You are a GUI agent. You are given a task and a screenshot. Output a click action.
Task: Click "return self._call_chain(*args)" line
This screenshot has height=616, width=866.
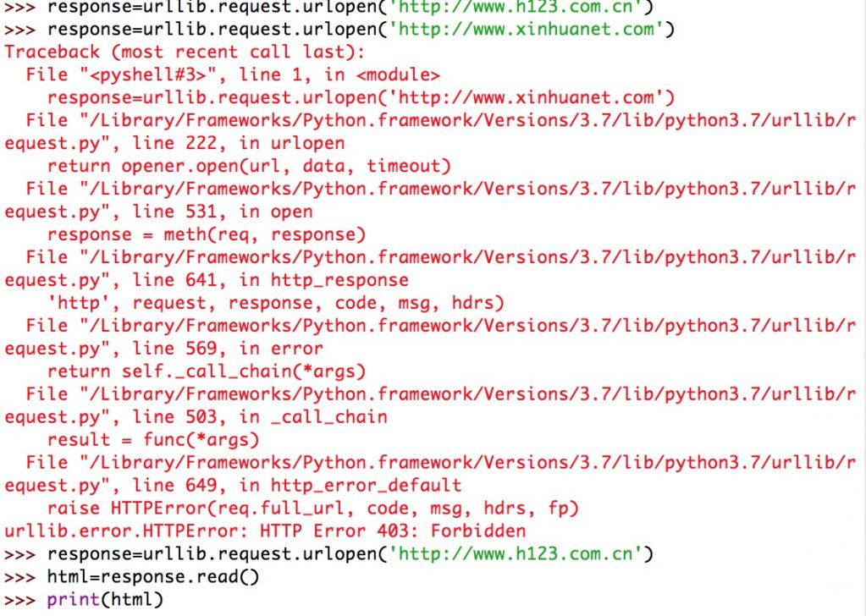207,371
